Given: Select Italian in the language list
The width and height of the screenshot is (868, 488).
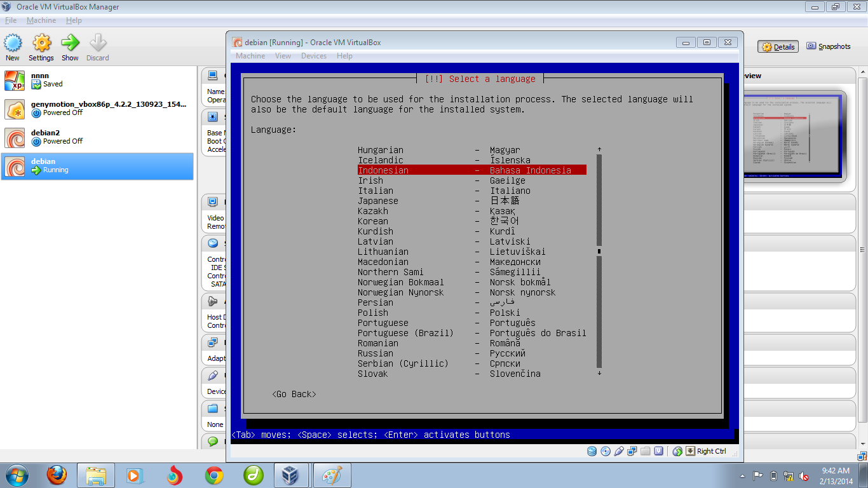Looking at the screenshot, I should (x=471, y=191).
